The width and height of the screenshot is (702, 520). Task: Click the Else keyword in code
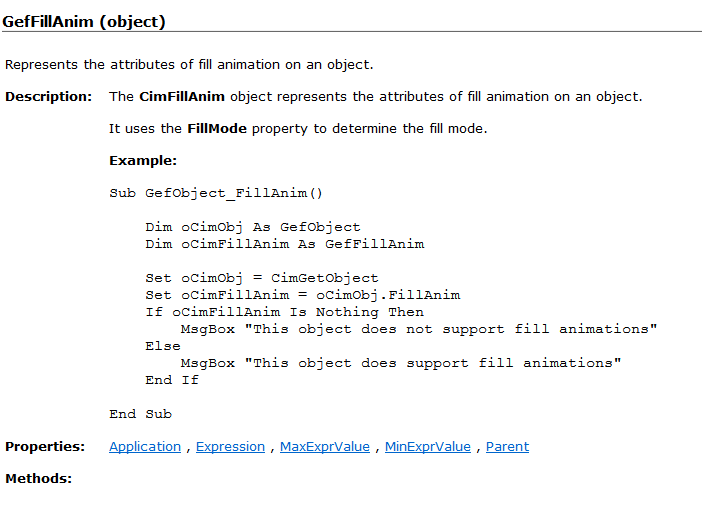pyautogui.click(x=163, y=346)
